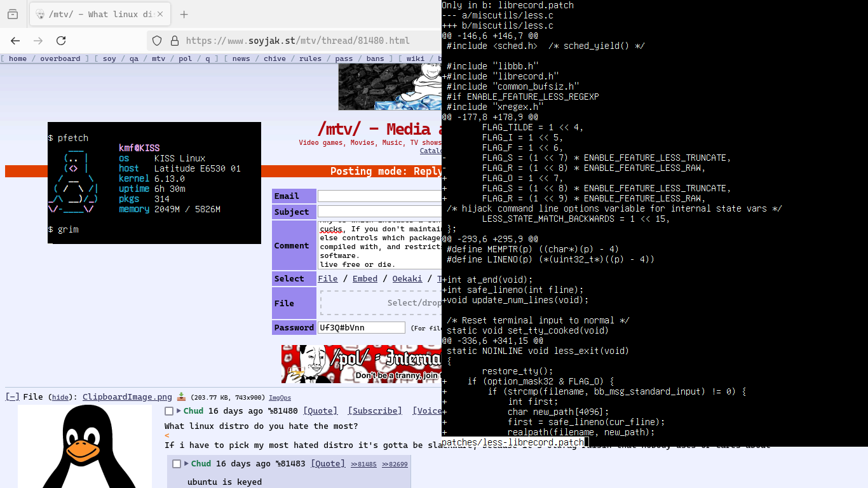View site security padlock info

coord(174,41)
